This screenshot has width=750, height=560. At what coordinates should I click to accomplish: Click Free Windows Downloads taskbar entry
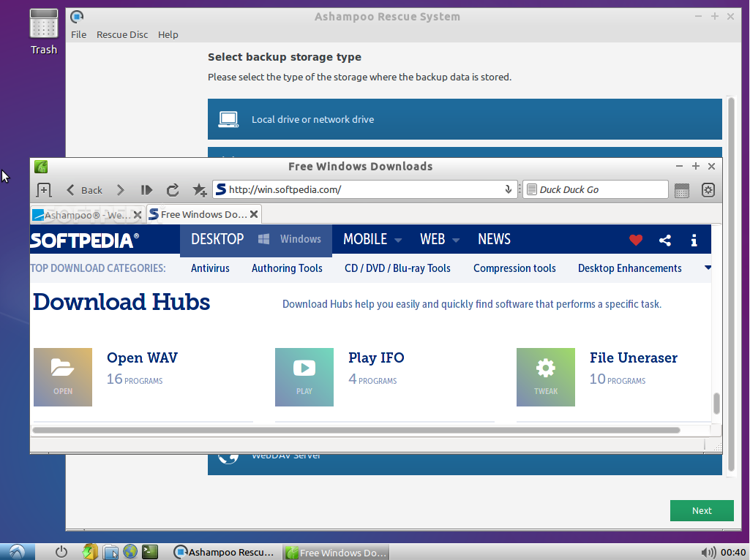tap(336, 553)
